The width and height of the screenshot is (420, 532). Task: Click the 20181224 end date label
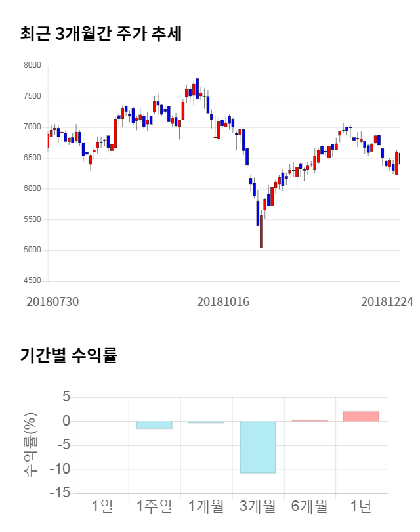(x=386, y=301)
